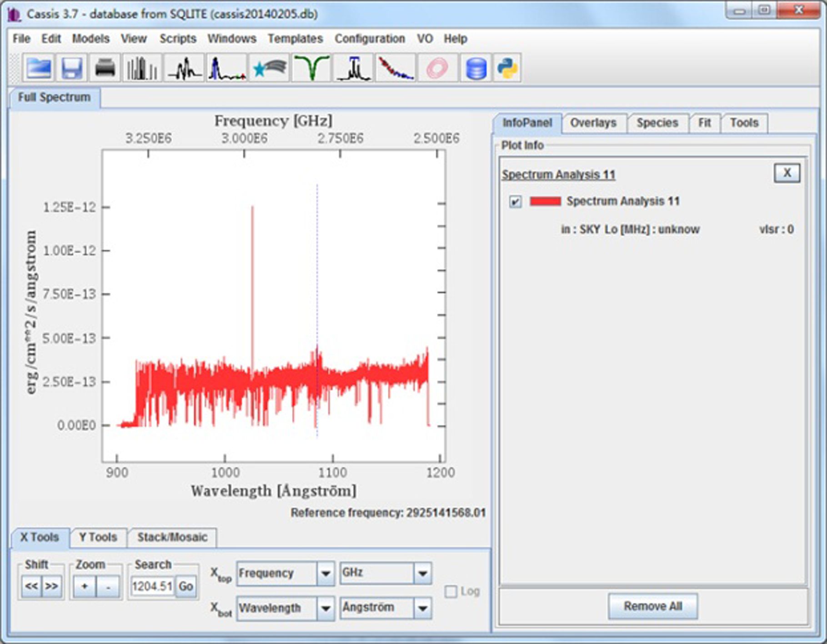Open the Python scripting icon
The height and width of the screenshot is (644, 827).
tap(507, 69)
